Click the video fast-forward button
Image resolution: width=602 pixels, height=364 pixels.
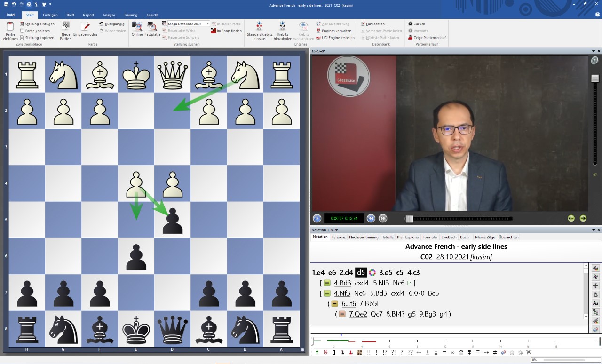[383, 218]
